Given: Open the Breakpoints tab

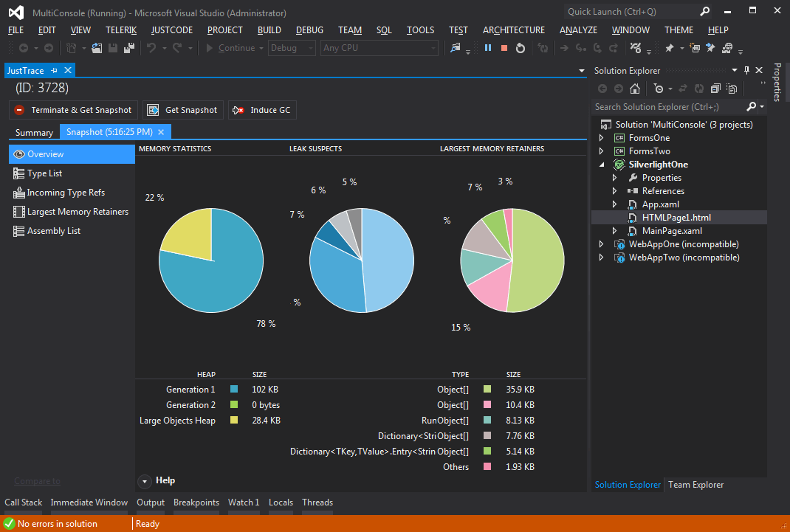Looking at the screenshot, I should coord(196,502).
